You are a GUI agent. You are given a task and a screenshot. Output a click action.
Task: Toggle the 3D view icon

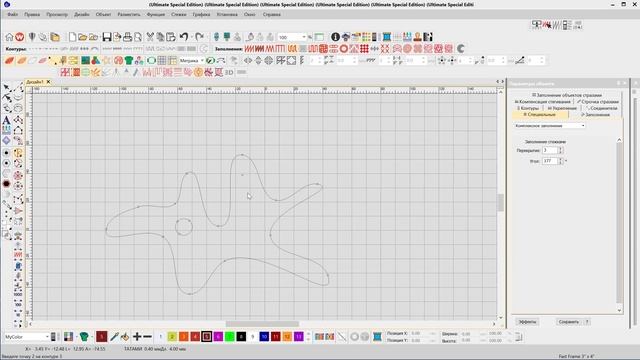[x=229, y=72]
